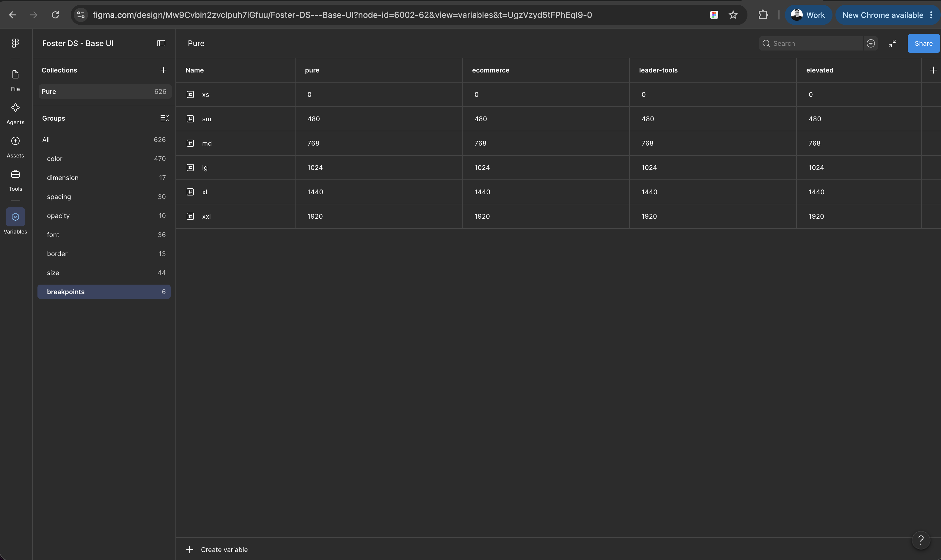Click the filter icon beside the search field
941x560 pixels.
870,43
